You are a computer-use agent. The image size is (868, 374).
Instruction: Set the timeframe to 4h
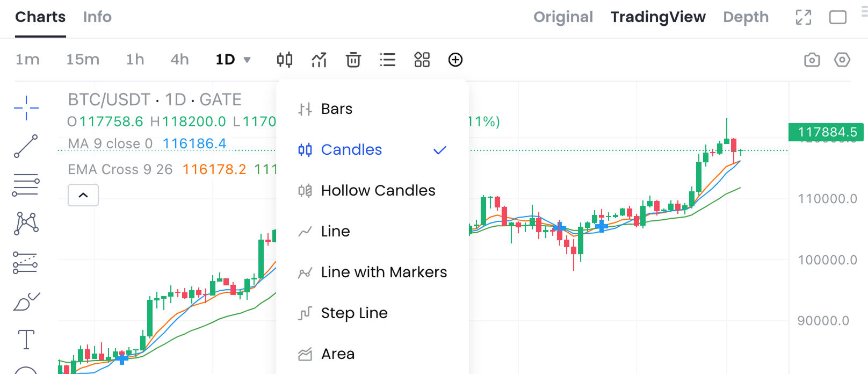point(179,60)
